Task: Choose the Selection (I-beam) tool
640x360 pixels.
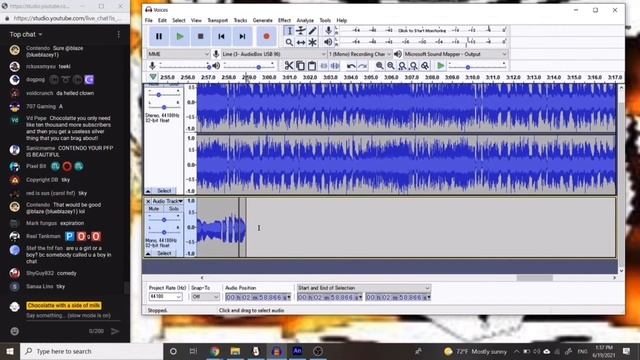Action: 289,31
